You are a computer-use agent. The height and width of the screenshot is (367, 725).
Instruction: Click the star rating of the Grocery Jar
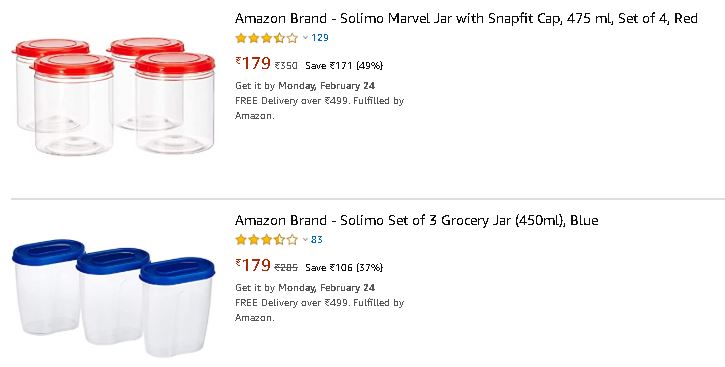click(266, 239)
